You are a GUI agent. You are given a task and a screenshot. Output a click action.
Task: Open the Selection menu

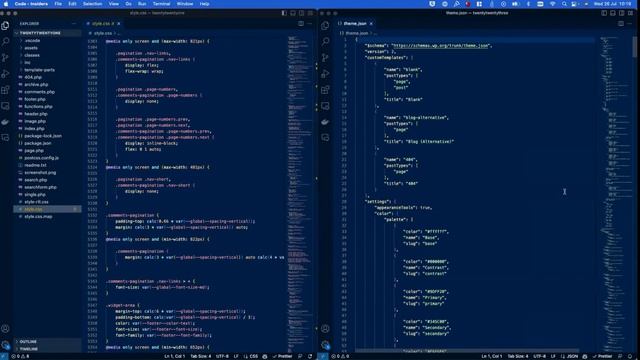93,4
